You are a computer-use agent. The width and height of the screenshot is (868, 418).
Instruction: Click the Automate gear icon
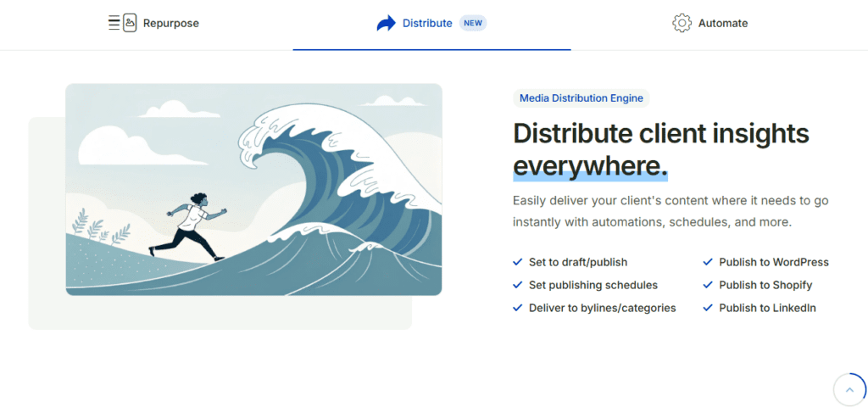click(x=682, y=23)
